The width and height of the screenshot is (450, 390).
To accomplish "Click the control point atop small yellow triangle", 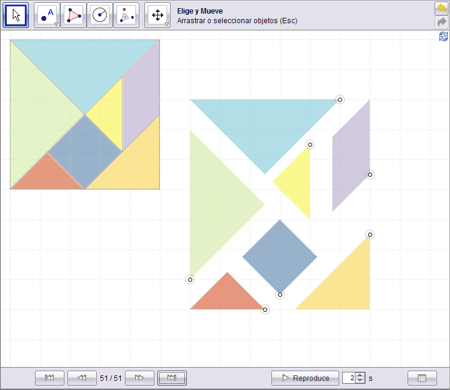I will click(310, 145).
